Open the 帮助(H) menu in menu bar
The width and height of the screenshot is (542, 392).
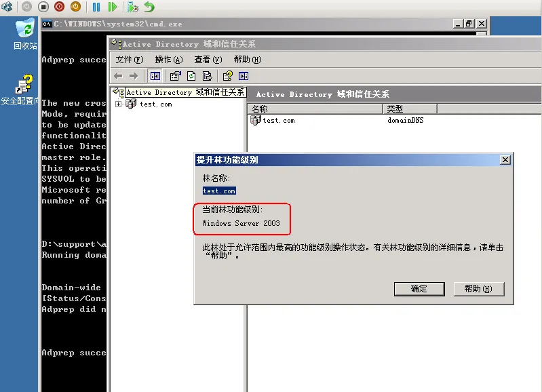(x=248, y=60)
